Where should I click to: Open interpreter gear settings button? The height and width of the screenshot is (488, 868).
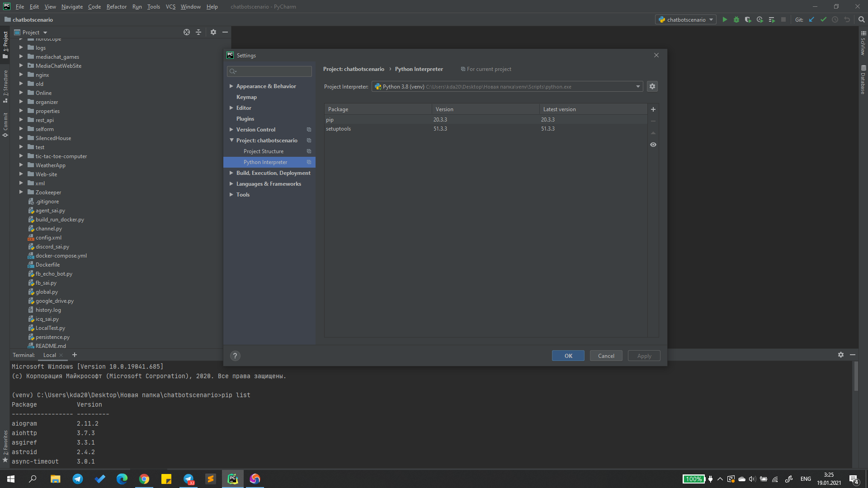pos(652,86)
